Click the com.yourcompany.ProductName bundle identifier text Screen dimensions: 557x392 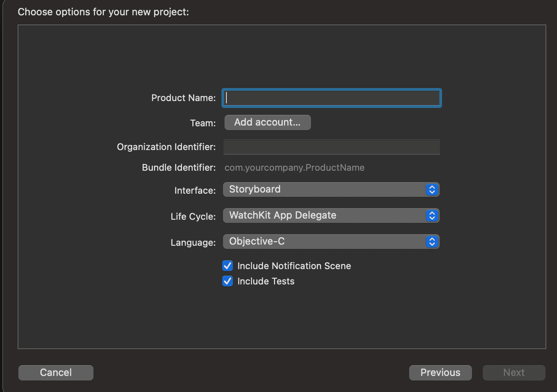(294, 168)
